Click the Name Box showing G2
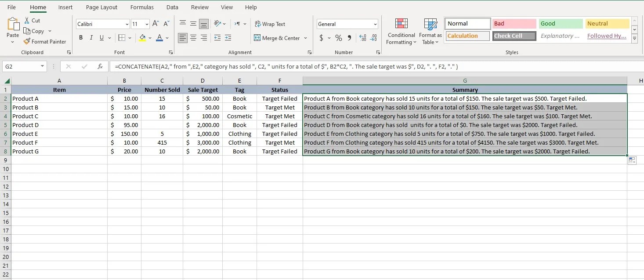Screen dimensions: 644x280 coord(21,66)
